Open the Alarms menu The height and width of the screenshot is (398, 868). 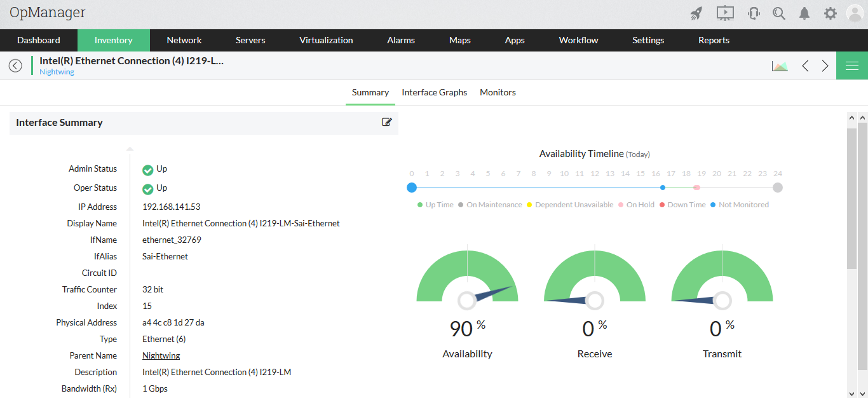(401, 40)
